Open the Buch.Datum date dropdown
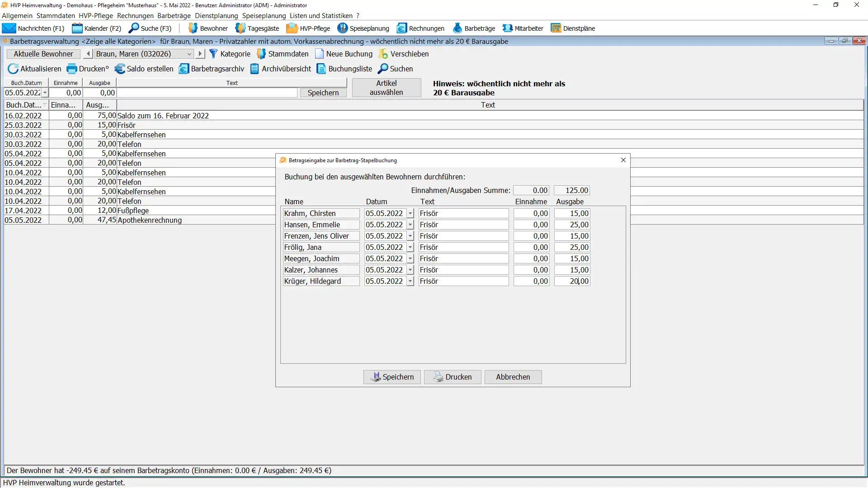 (x=45, y=93)
